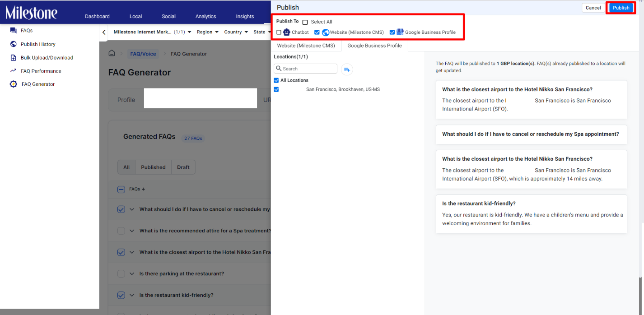Toggle the All Locations checkbox
The image size is (644, 315).
pos(276,80)
